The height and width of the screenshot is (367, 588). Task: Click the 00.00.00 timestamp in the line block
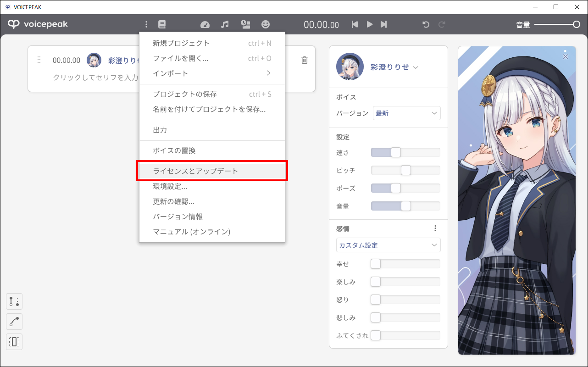(x=67, y=60)
